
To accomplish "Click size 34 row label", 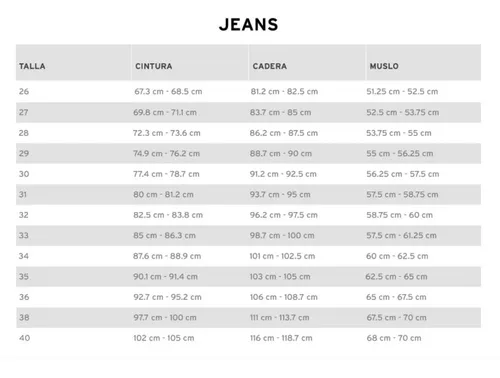I will click(x=24, y=256).
